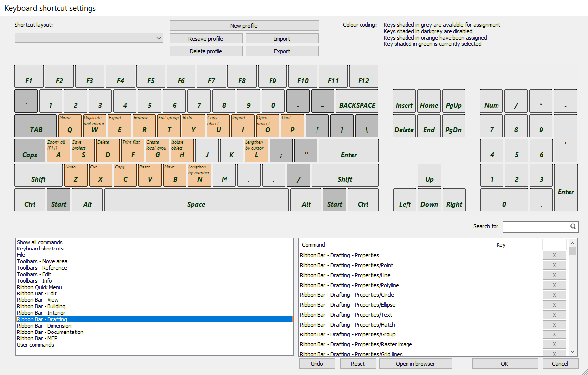
Task: Select the A key Zoom all
Action: pos(58,150)
